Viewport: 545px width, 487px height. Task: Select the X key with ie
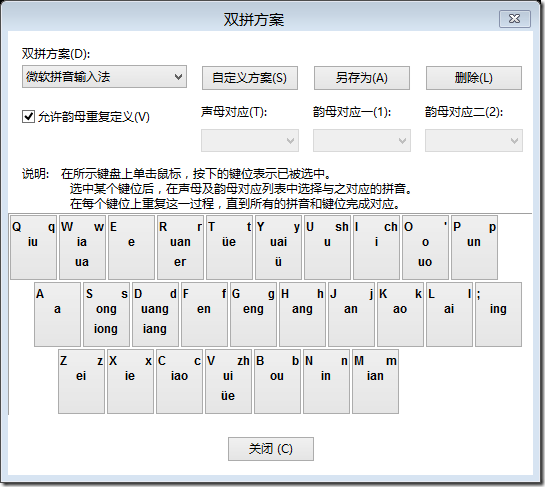(x=130, y=381)
